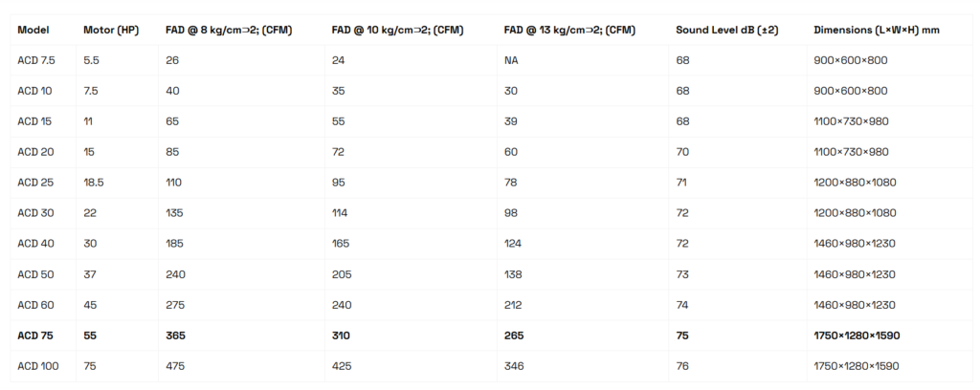Click the bold ACD 75 model cell
The height and width of the screenshot is (390, 980).
[34, 336]
